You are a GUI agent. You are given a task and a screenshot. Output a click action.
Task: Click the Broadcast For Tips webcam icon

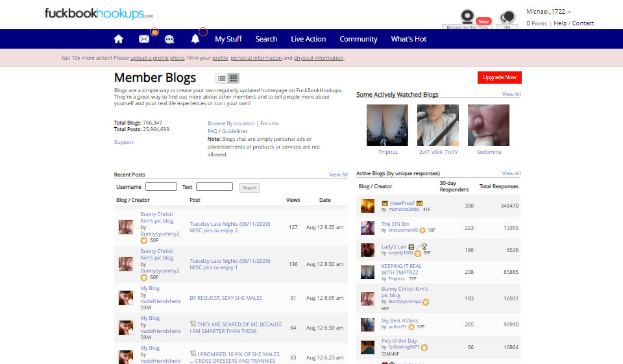coord(466,19)
